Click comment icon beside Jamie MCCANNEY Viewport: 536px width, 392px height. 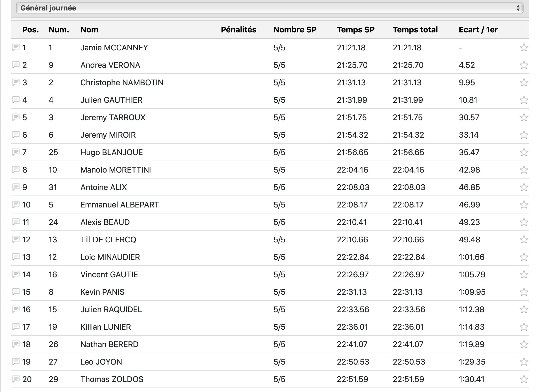coord(16,47)
